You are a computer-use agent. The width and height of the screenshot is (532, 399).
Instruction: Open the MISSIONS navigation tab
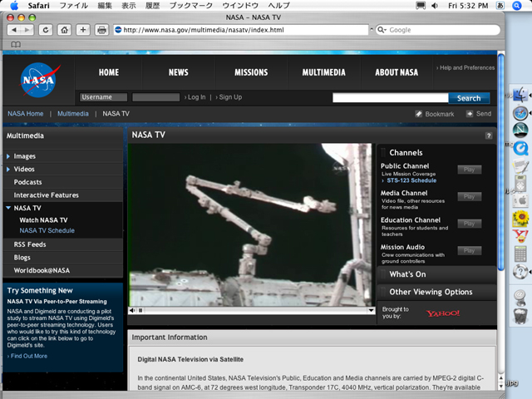click(251, 72)
